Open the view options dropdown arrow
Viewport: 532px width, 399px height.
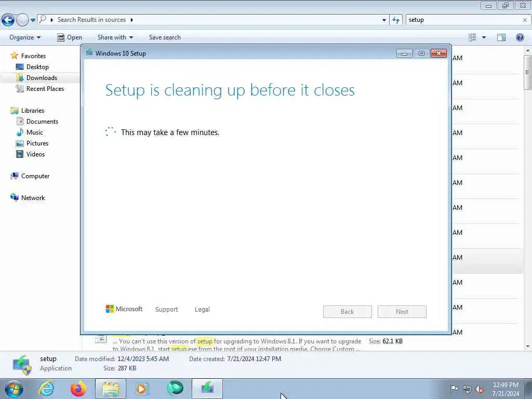point(484,37)
